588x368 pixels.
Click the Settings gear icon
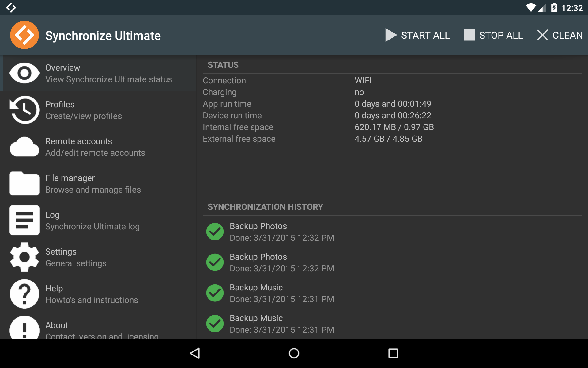pos(24,257)
